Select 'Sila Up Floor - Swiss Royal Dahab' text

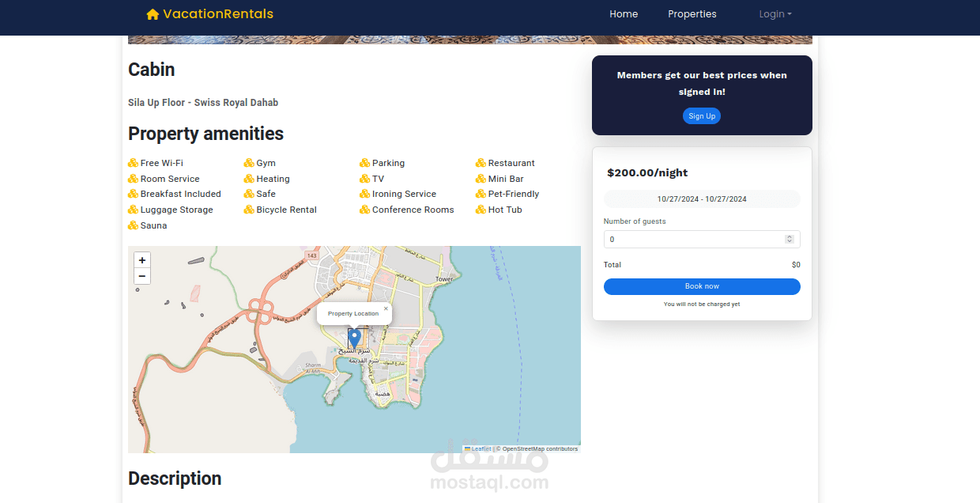coord(203,103)
